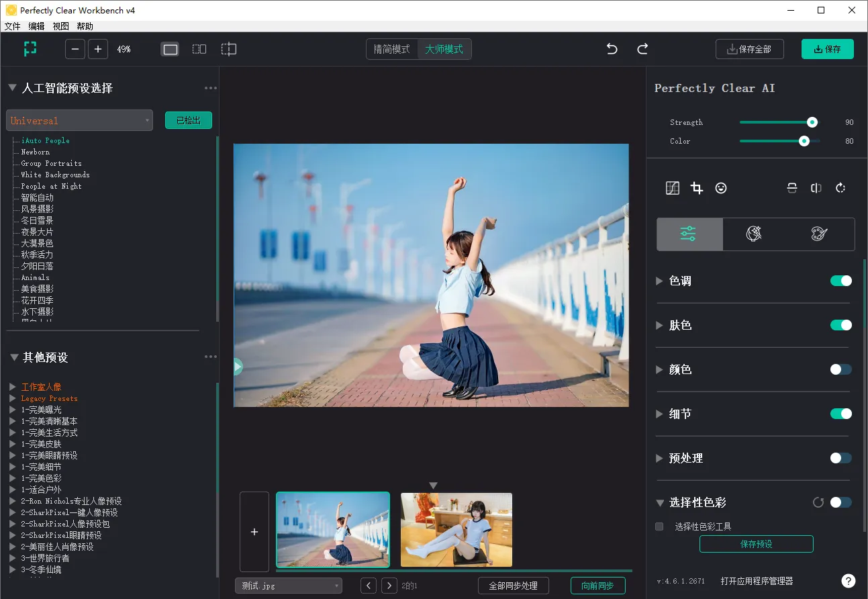Turn off the 色调 toggle switch

840,281
